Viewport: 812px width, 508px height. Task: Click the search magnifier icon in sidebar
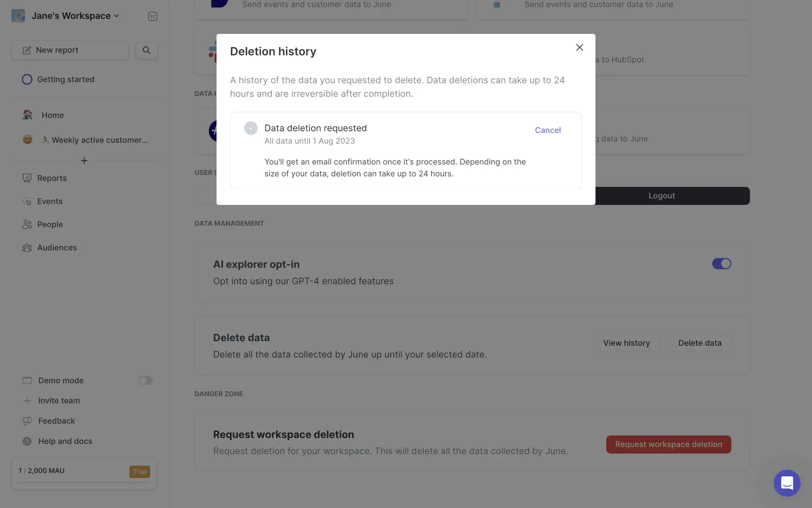click(146, 50)
